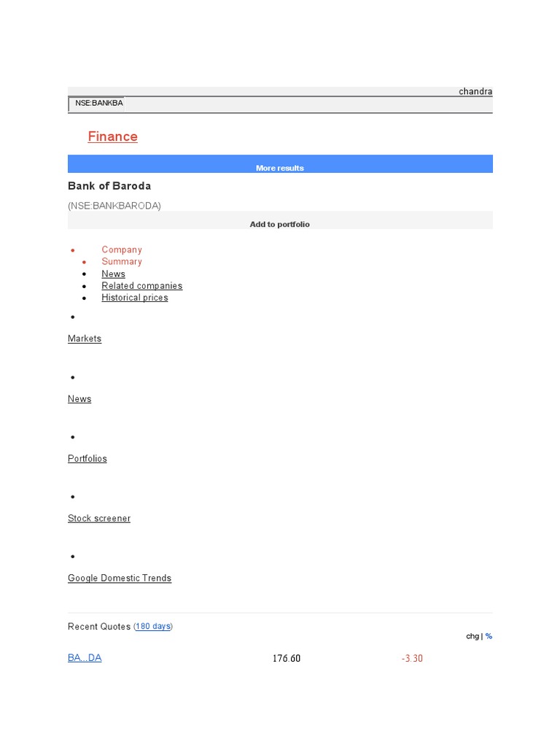This screenshot has height=747, width=560.
Task: Open the Finance link
Action: point(112,136)
